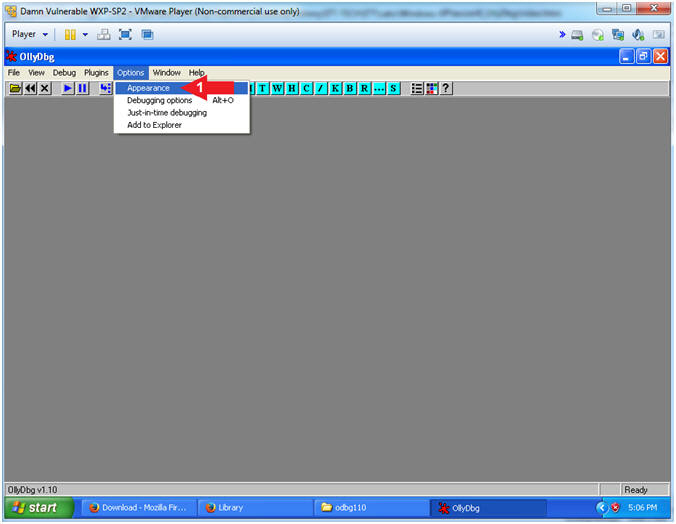
Task: Click the Close program X toolbar icon
Action: pos(44,88)
